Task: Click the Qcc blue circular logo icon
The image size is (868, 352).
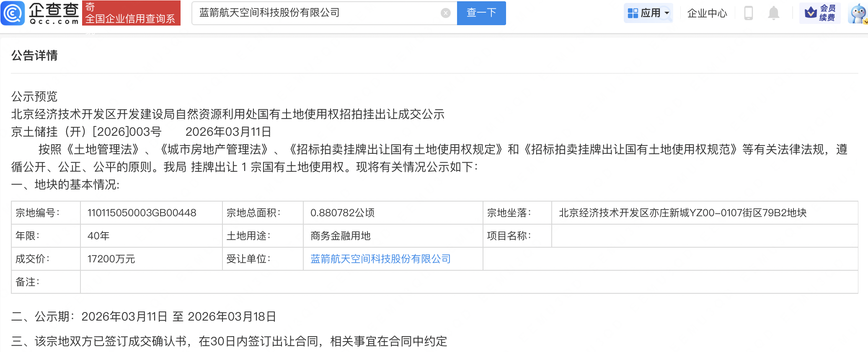Action: coord(13,13)
